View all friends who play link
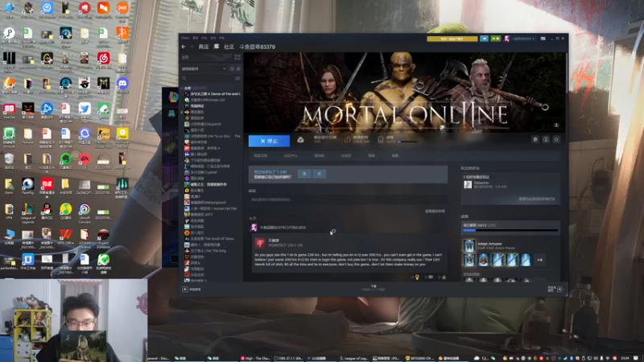Screen dimensions: 644x362 point(536,199)
